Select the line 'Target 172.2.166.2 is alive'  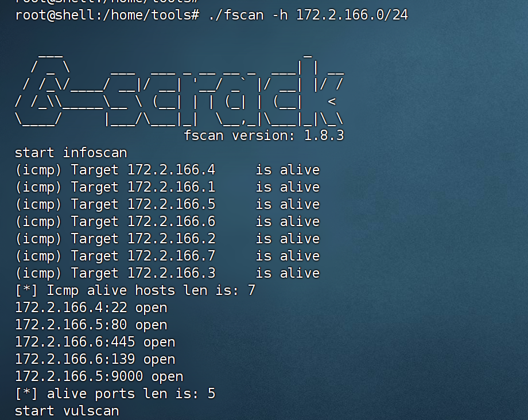168,239
